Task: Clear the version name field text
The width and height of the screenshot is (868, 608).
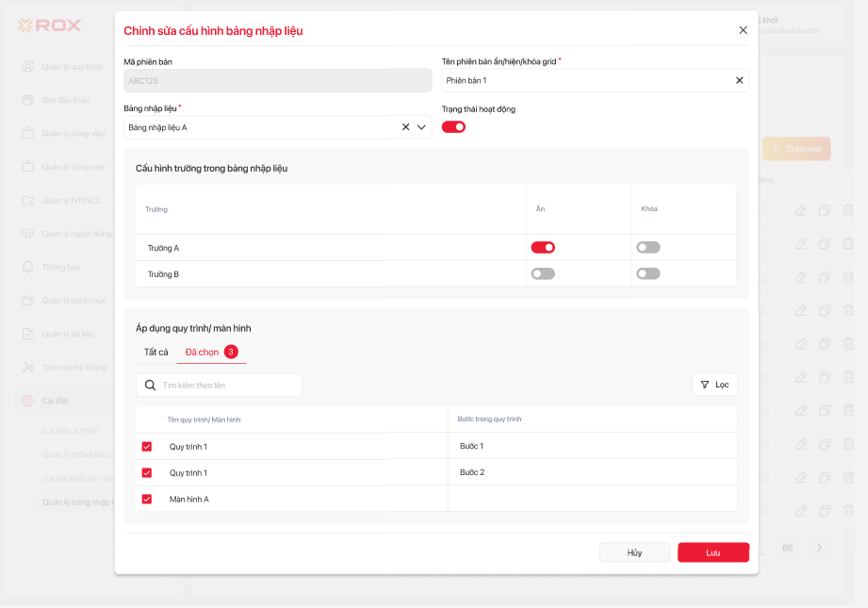Action: tap(739, 80)
